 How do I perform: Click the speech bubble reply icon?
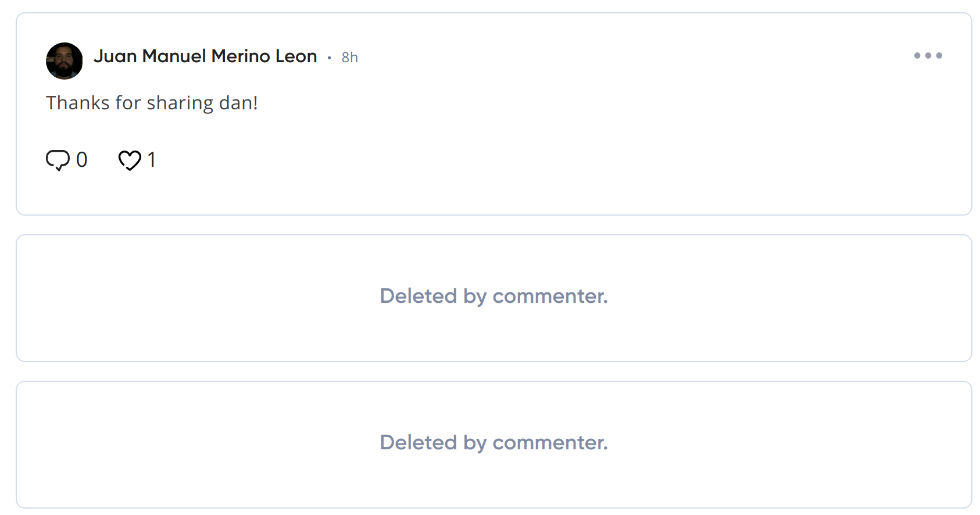58,160
